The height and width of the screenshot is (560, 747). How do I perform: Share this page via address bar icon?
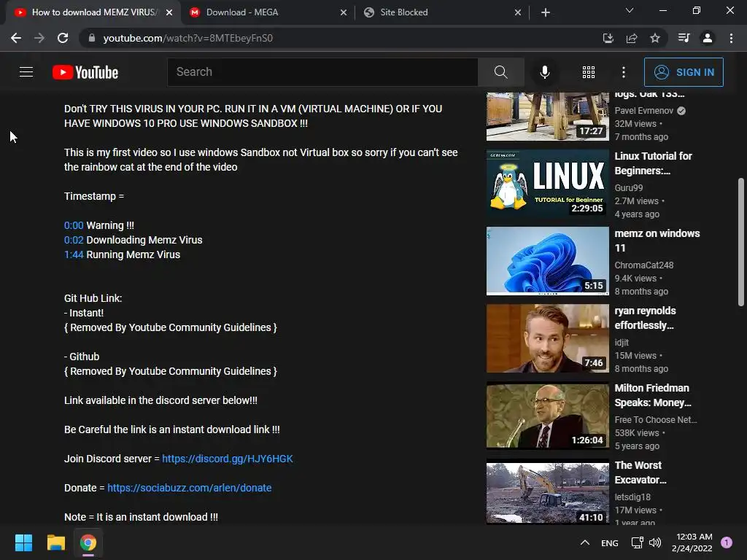(x=632, y=38)
